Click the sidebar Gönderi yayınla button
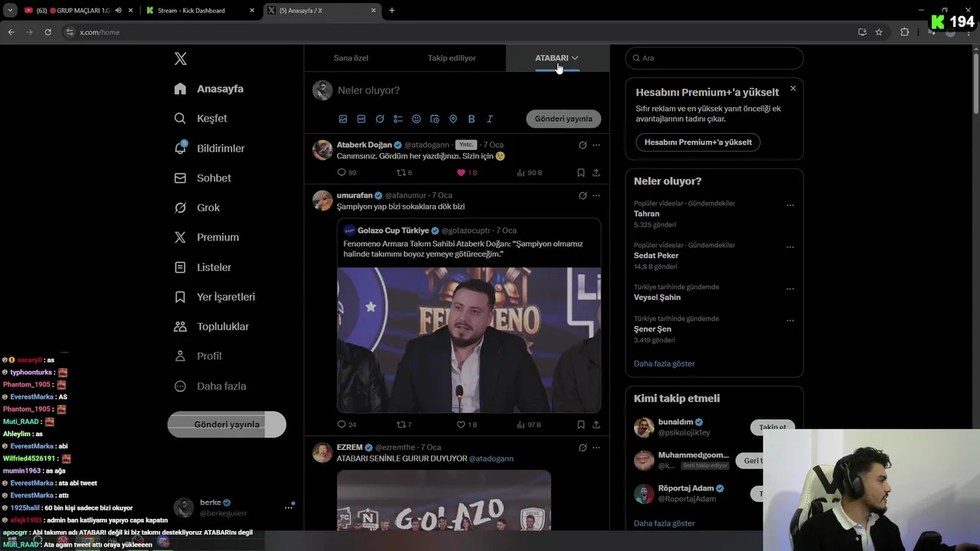This screenshot has height=551, width=980. pyautogui.click(x=227, y=425)
